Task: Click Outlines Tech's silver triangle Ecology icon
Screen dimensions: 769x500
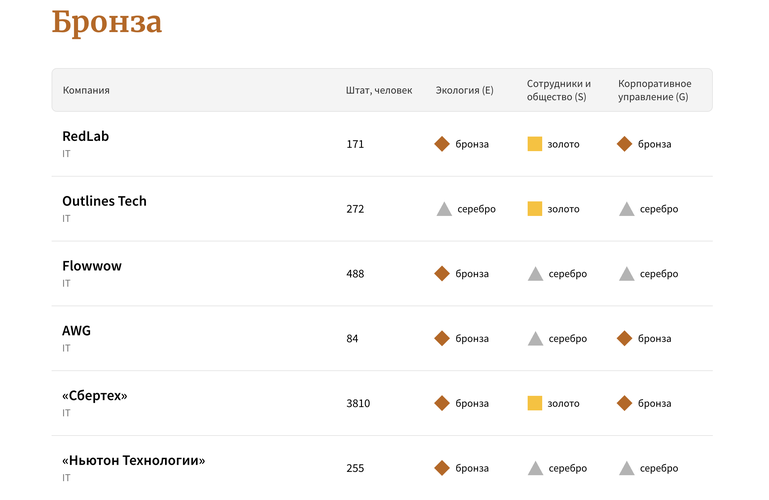Action: pyautogui.click(x=444, y=209)
